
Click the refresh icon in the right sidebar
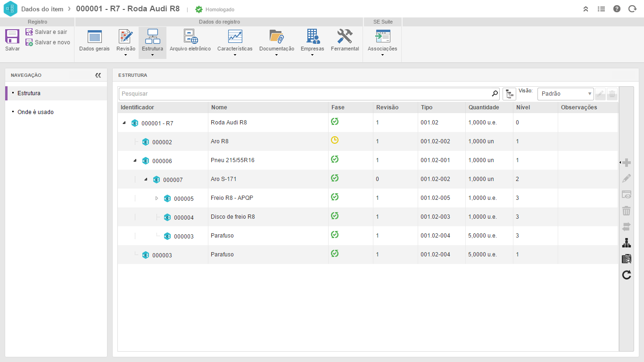tap(626, 275)
